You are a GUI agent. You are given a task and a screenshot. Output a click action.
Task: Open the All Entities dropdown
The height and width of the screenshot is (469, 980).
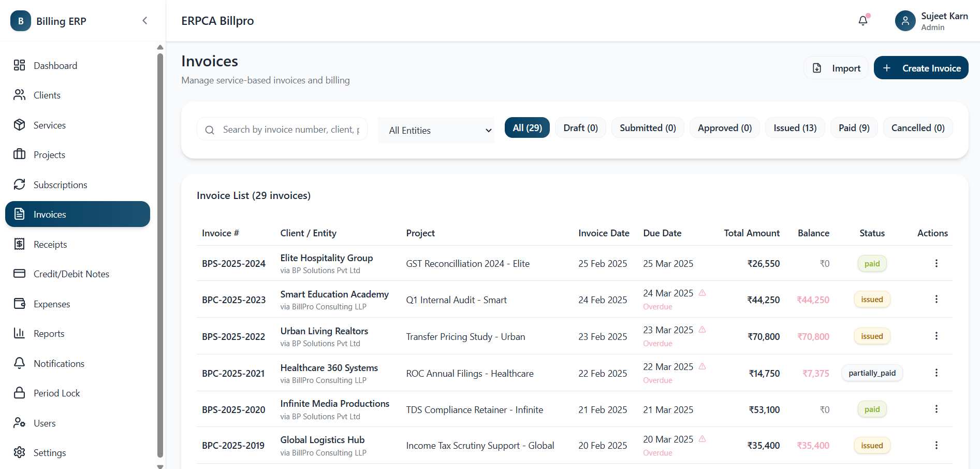point(436,130)
